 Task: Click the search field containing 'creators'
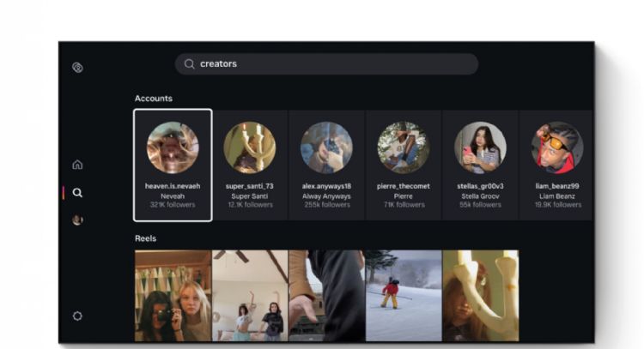pyautogui.click(x=326, y=64)
